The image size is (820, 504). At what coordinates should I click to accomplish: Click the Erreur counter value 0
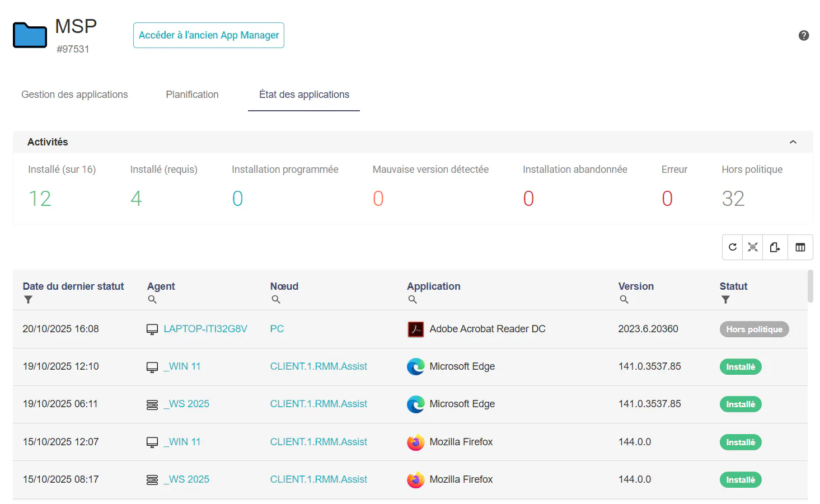pos(667,199)
